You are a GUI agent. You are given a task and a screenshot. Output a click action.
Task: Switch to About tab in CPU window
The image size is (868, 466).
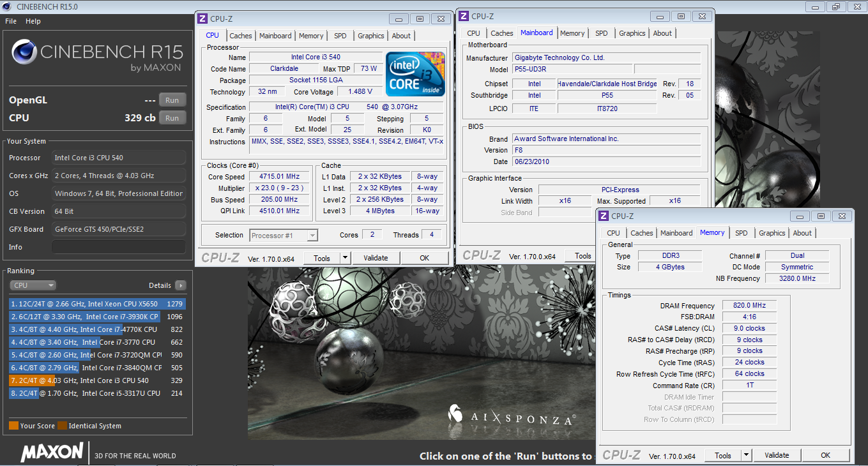coord(401,36)
